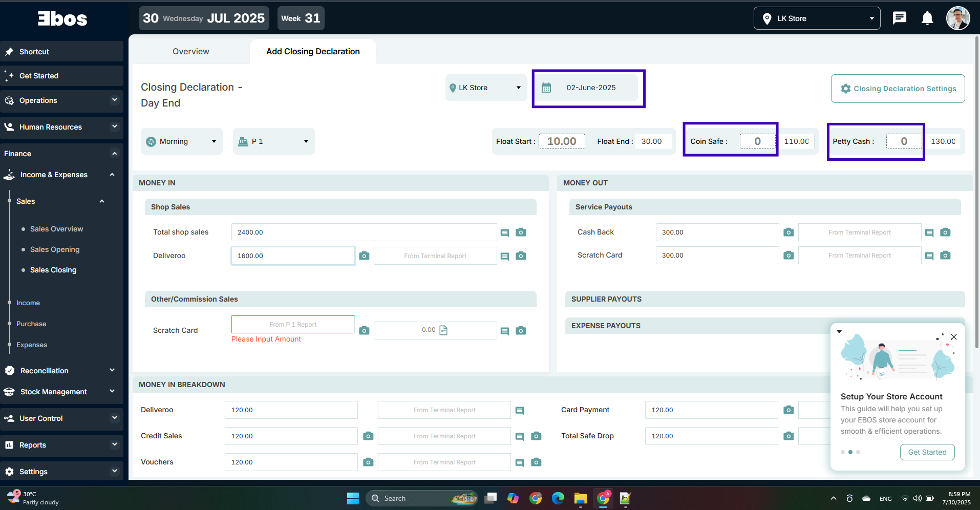The width and height of the screenshot is (980, 510).
Task: Expand User Control menu
Action: (x=61, y=418)
